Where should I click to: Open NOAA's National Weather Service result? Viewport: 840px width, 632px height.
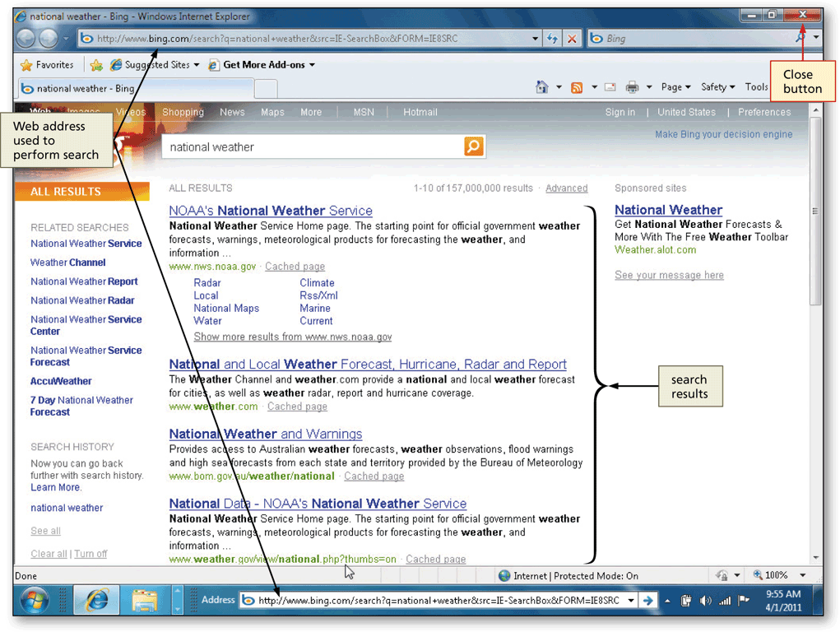pyautogui.click(x=271, y=211)
